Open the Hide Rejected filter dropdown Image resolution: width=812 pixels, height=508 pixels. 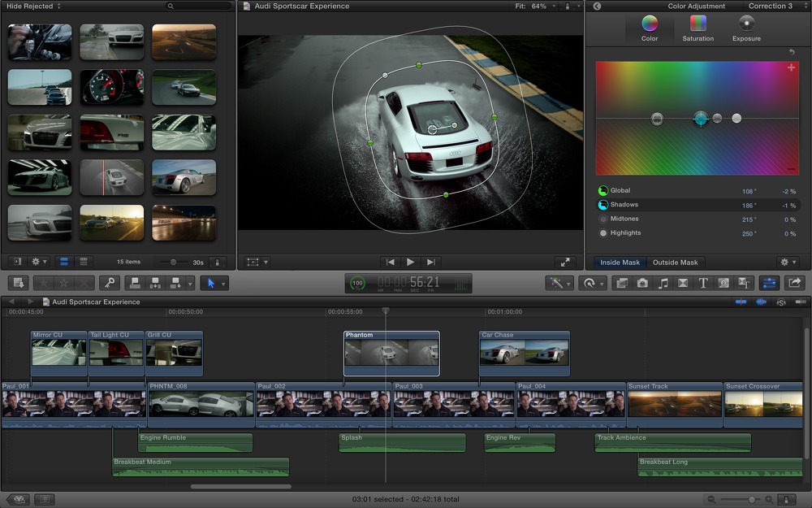click(x=33, y=7)
